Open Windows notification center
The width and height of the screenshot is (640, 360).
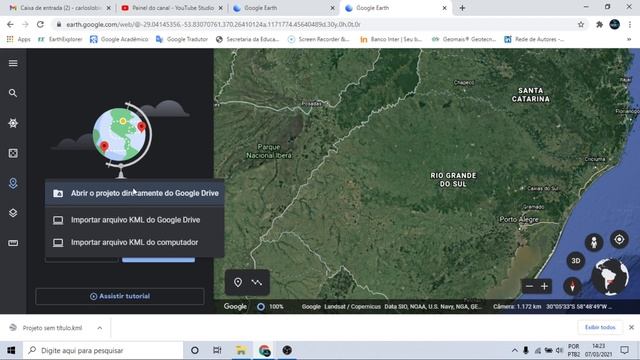624,350
